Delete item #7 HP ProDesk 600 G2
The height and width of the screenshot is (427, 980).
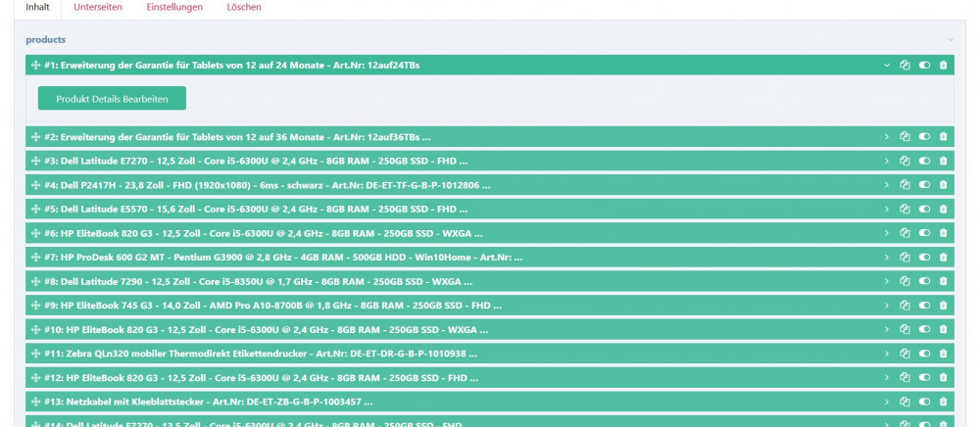(943, 258)
